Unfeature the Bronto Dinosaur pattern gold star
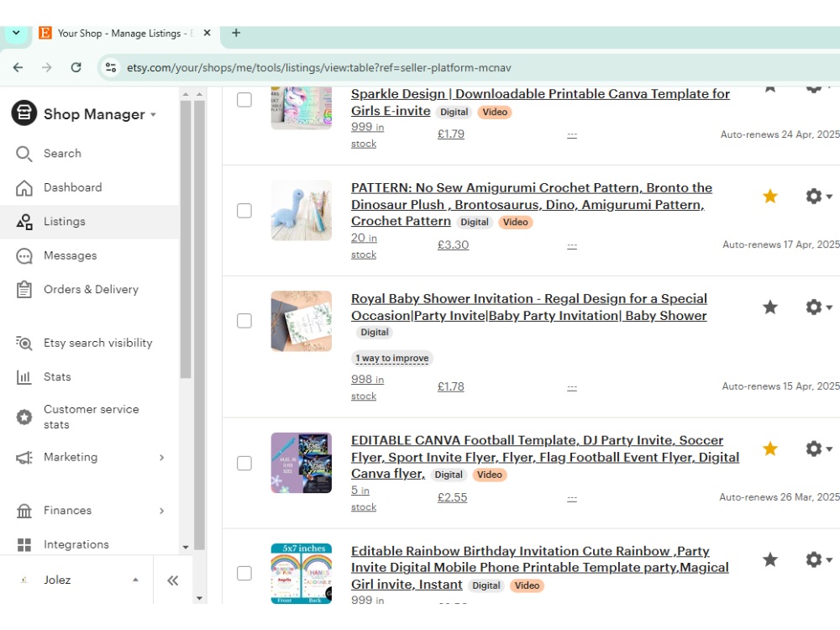 click(x=769, y=196)
